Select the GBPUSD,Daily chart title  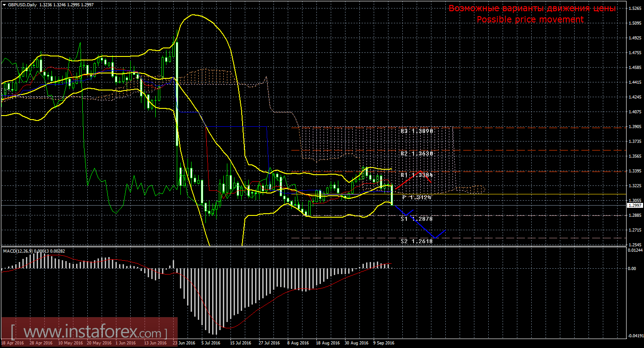pyautogui.click(x=22, y=4)
